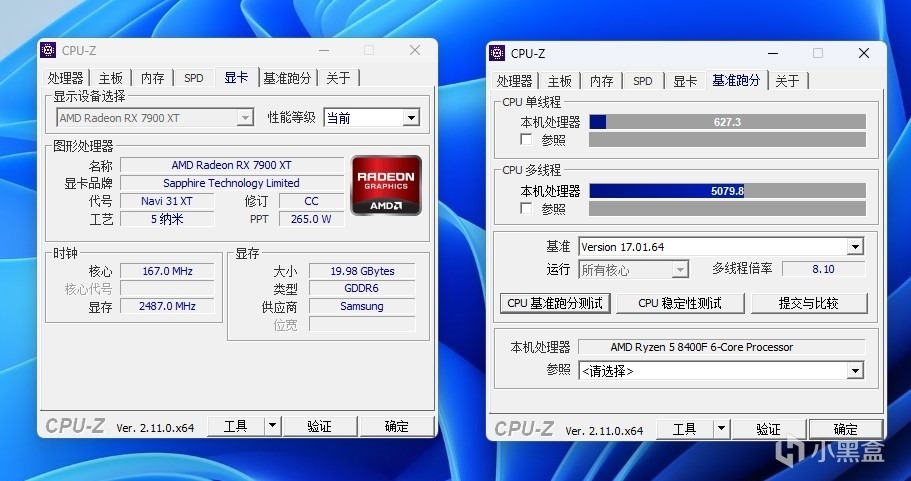Open the 工具 arrow menu in right window
Screen dimensions: 911x481
point(721,429)
